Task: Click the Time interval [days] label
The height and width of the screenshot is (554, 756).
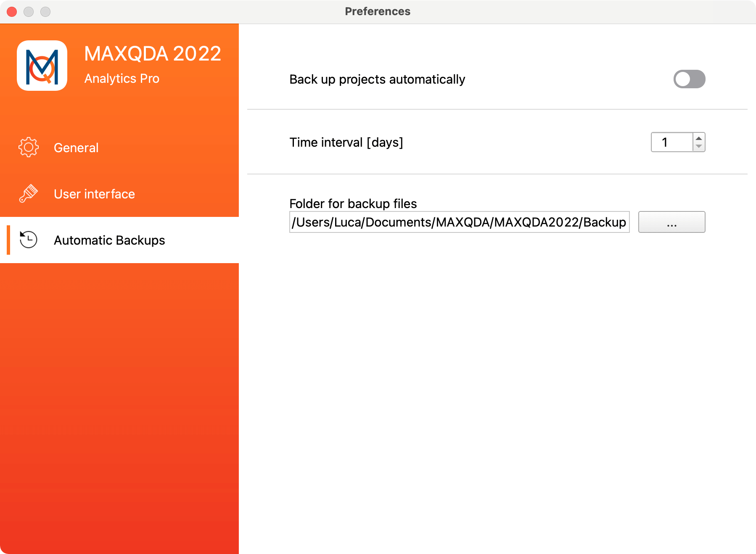Action: (x=346, y=142)
